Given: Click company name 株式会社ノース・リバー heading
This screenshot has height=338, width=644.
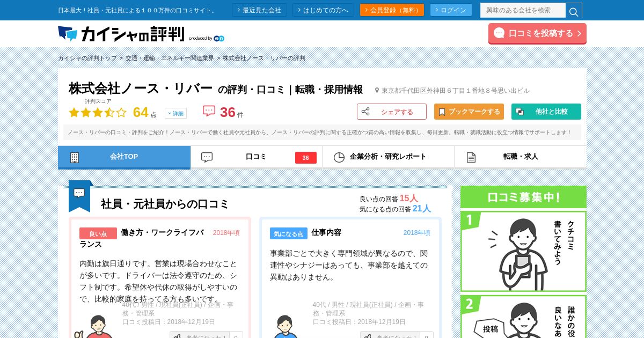Looking at the screenshot, I should point(141,89).
